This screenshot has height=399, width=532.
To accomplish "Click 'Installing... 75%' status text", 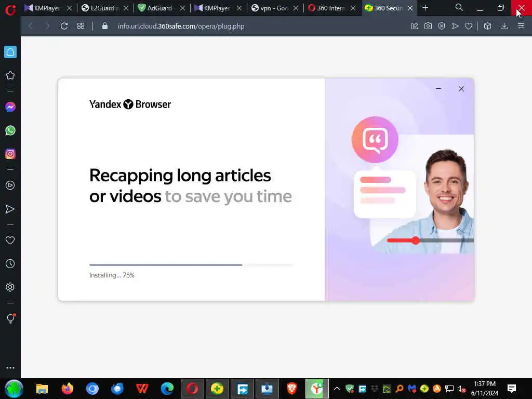I will [x=112, y=275].
